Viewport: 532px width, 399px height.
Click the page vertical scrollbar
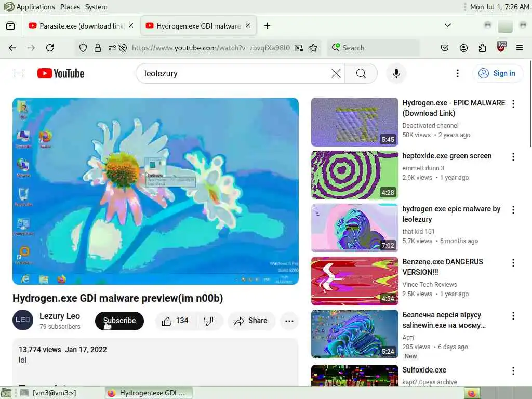(x=530, y=104)
